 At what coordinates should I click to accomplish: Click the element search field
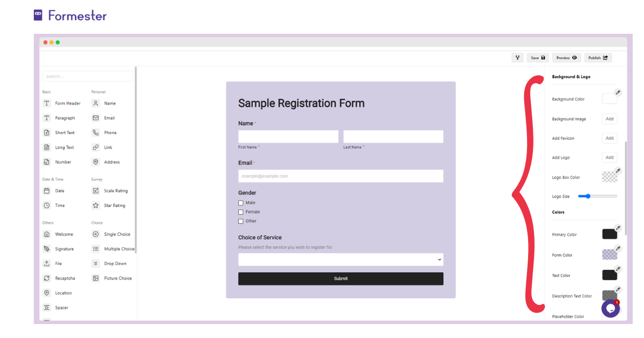pos(87,76)
